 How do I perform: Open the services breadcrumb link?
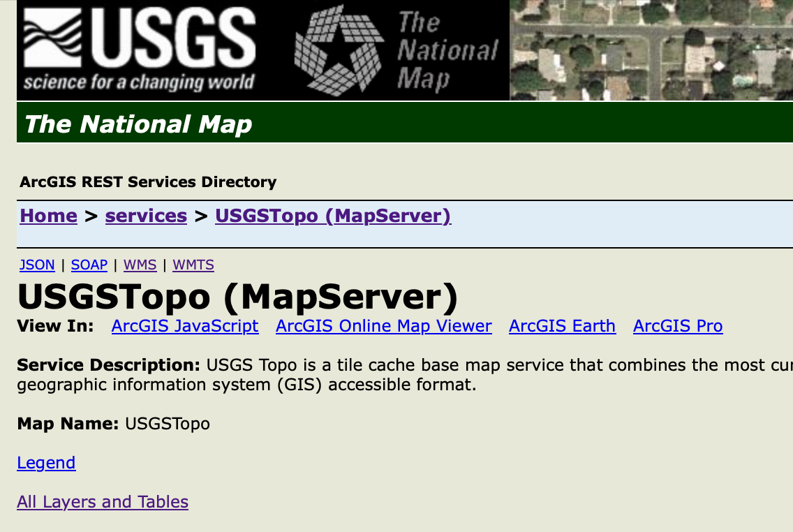point(146,216)
